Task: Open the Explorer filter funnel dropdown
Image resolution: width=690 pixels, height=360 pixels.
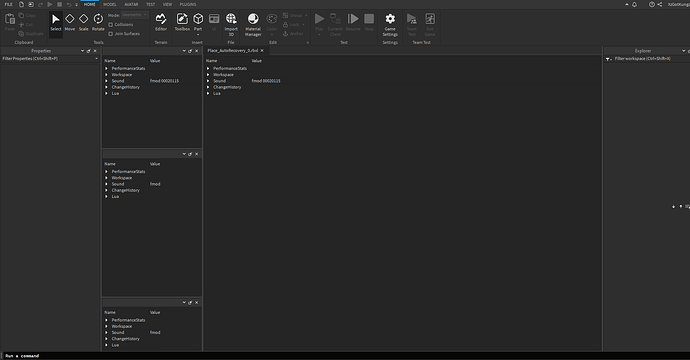Action: click(609, 59)
